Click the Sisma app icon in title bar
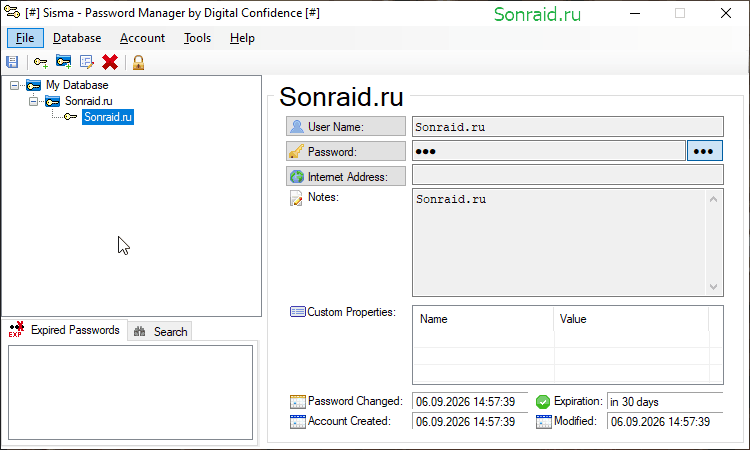750x450 pixels. [11, 12]
